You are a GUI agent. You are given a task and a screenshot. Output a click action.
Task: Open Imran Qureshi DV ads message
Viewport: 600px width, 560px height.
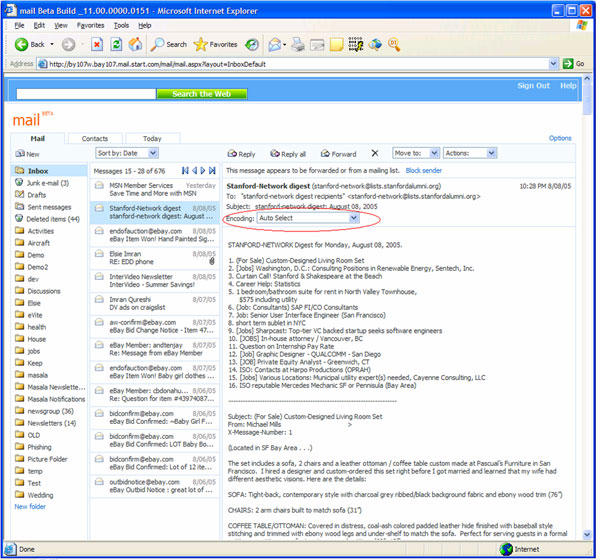(155, 304)
